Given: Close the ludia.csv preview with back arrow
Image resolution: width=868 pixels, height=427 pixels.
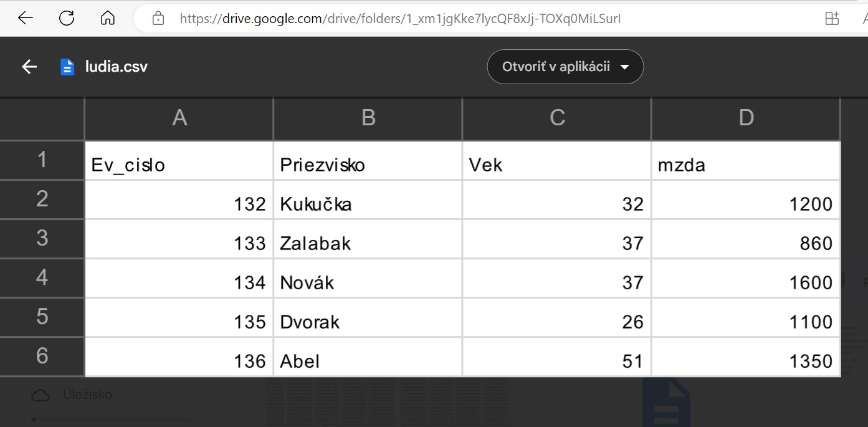Looking at the screenshot, I should [x=29, y=67].
